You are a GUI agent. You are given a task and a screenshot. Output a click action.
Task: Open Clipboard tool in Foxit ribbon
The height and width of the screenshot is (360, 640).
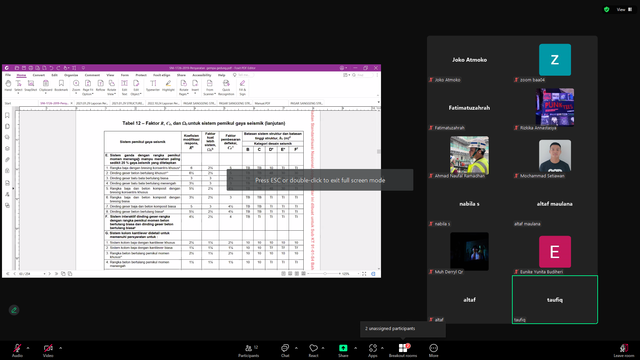click(46, 87)
